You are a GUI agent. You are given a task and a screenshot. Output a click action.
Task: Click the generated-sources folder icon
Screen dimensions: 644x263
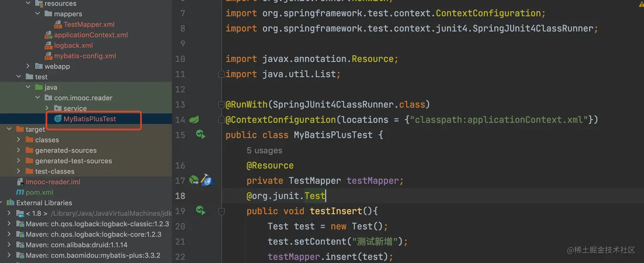click(29, 150)
